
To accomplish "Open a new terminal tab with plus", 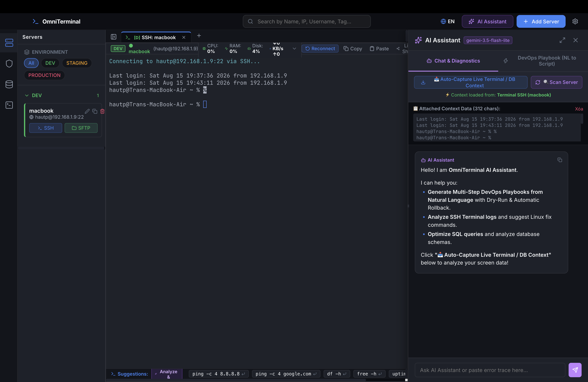I will [x=199, y=36].
